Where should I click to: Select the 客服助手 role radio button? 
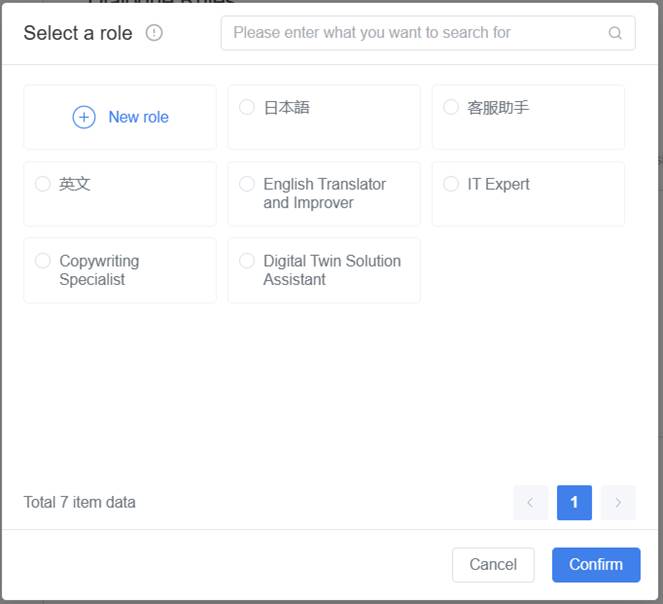(x=451, y=107)
